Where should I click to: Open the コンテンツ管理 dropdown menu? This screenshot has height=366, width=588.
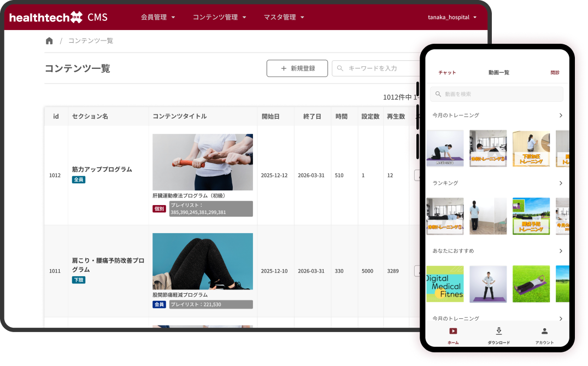tap(219, 17)
